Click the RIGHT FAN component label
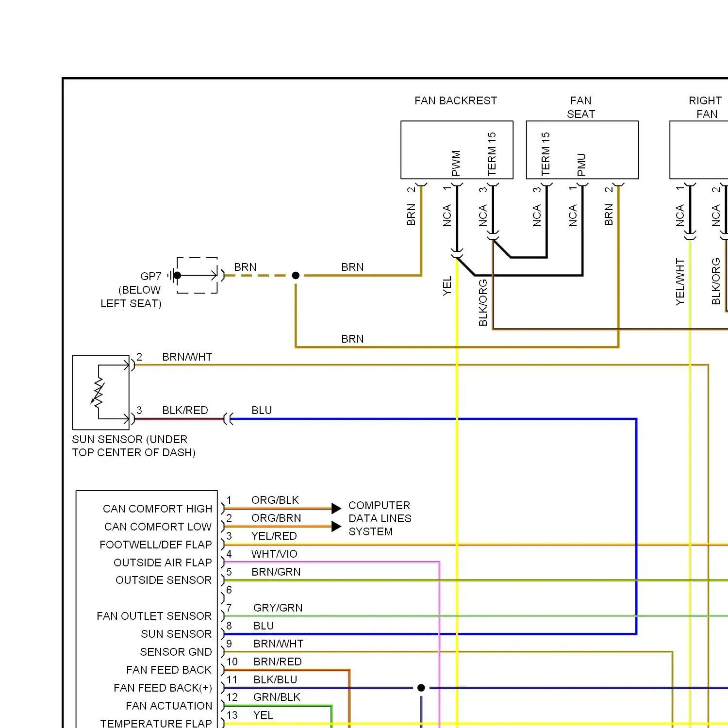Viewport: 728px width, 728px height. tap(706, 107)
